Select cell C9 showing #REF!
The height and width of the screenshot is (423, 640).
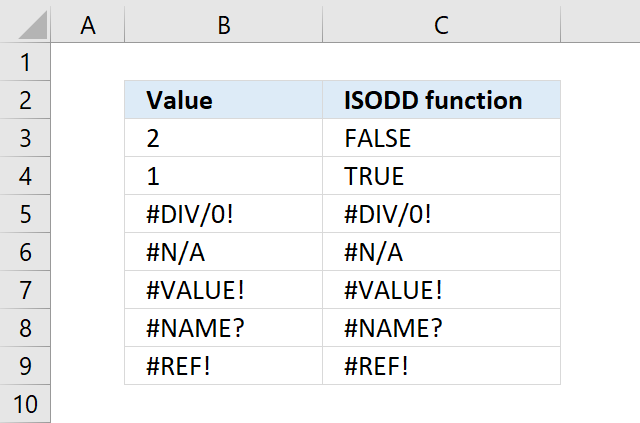coord(442,366)
